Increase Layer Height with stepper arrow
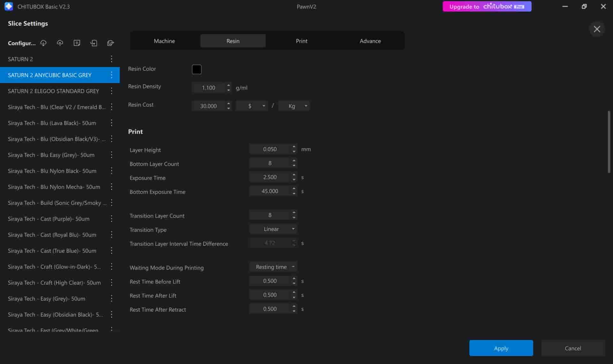 pos(294,147)
